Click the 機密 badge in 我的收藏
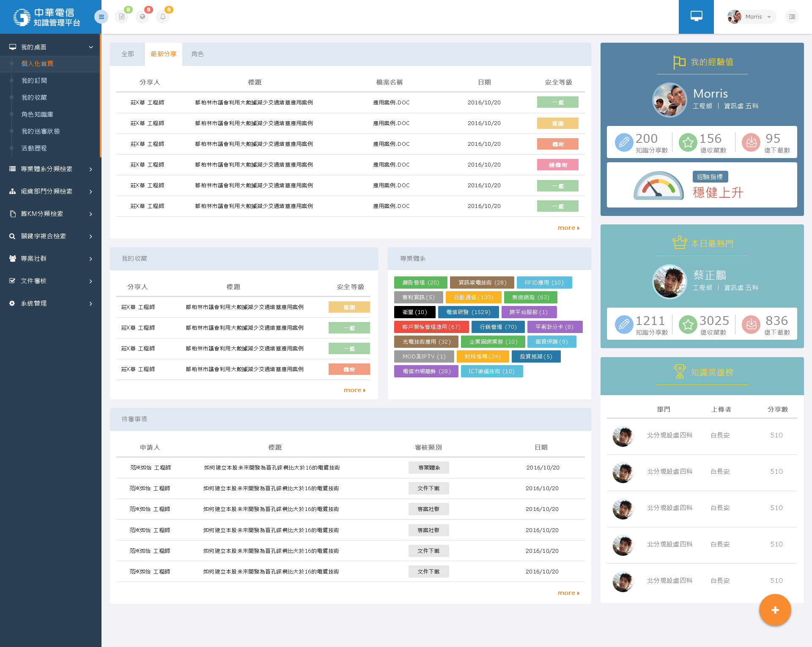The height and width of the screenshot is (647, 812). pos(349,369)
